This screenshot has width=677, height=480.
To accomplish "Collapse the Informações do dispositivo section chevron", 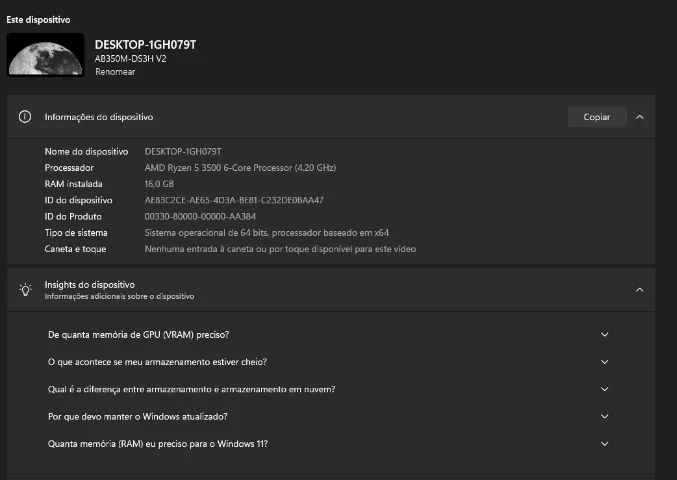I will [x=640, y=117].
